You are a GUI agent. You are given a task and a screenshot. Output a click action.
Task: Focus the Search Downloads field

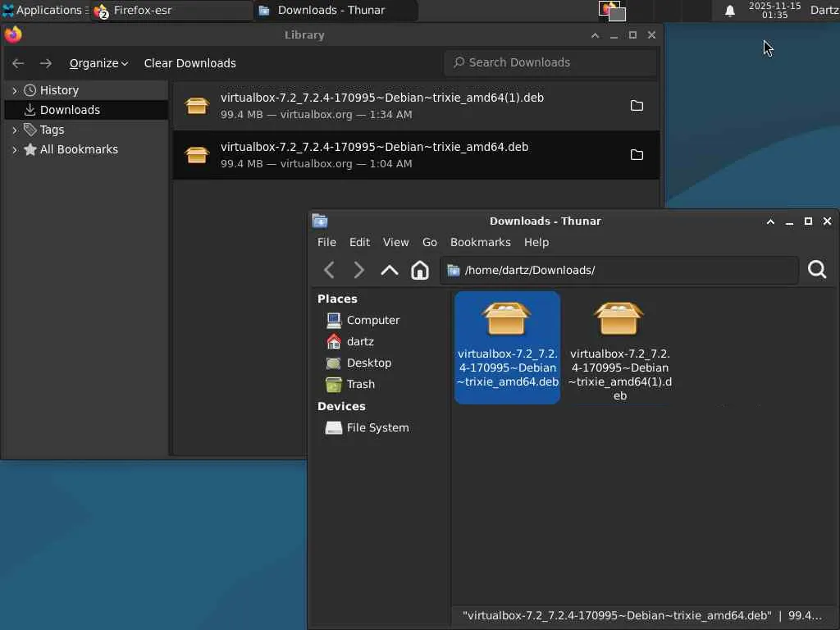550,62
